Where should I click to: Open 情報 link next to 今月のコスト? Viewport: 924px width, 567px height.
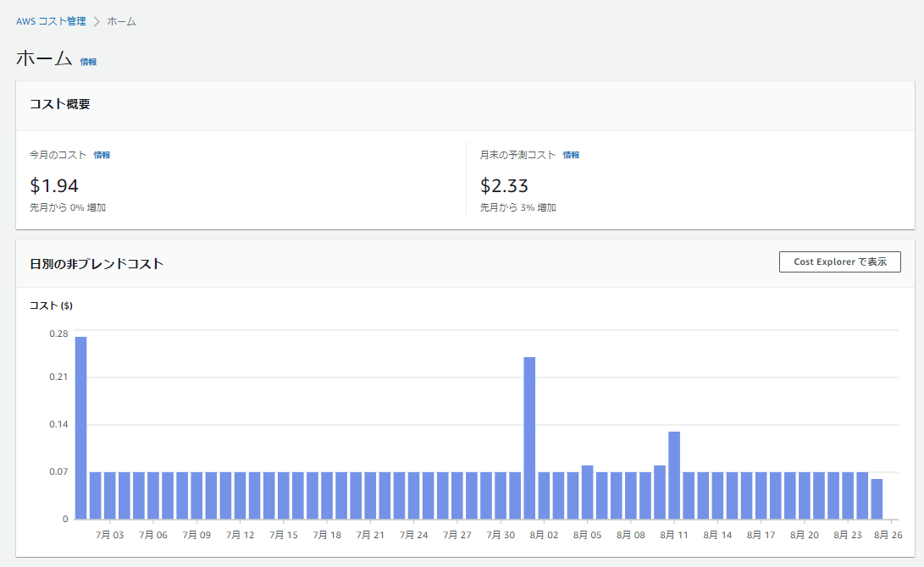(x=102, y=155)
